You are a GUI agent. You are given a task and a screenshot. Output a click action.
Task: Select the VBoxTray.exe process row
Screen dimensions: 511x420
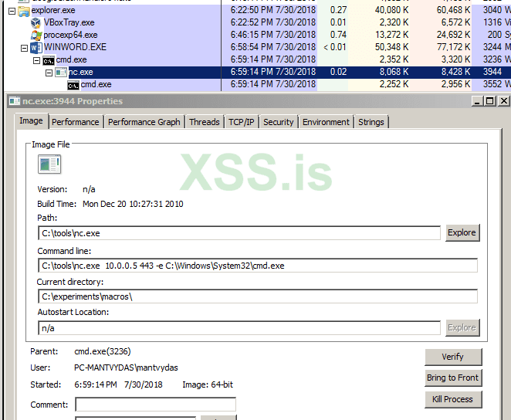pyautogui.click(x=258, y=22)
